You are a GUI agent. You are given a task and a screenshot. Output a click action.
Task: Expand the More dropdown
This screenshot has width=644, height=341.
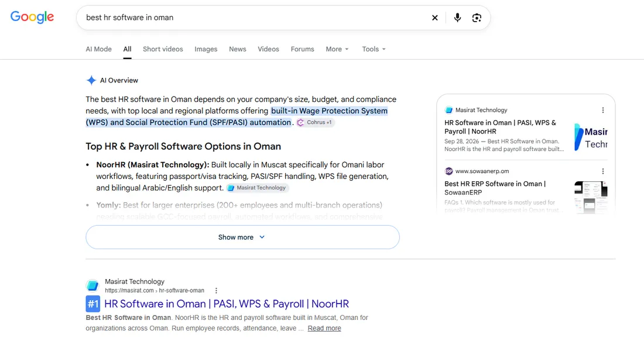click(x=337, y=49)
